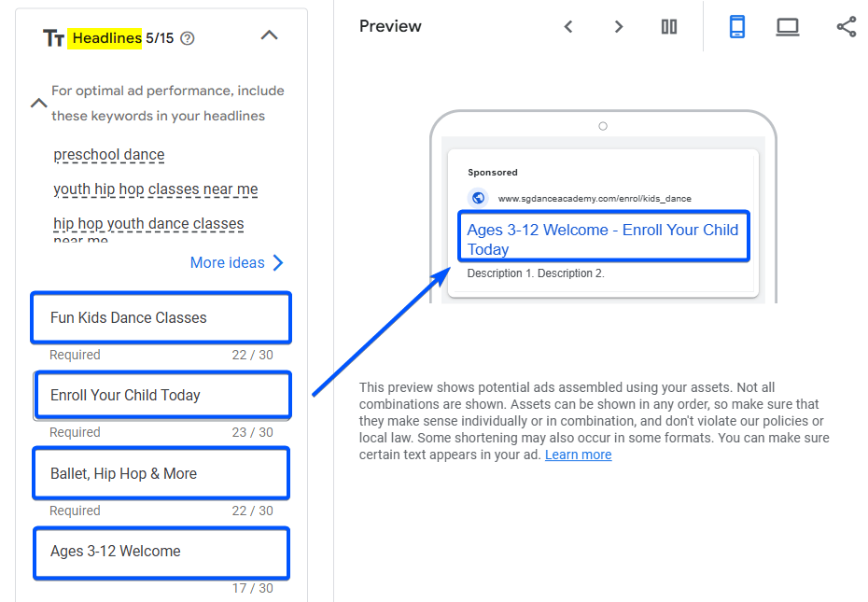Edit the 'Fun Kids Dance Classes' headline
The height and width of the screenshot is (602, 868).
pos(161,317)
